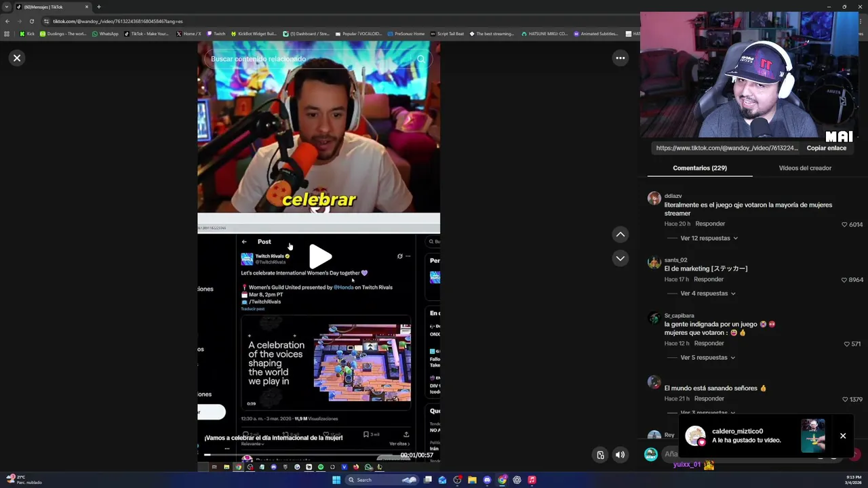
Task: Open the Duolingo bookmark
Action: click(63, 34)
